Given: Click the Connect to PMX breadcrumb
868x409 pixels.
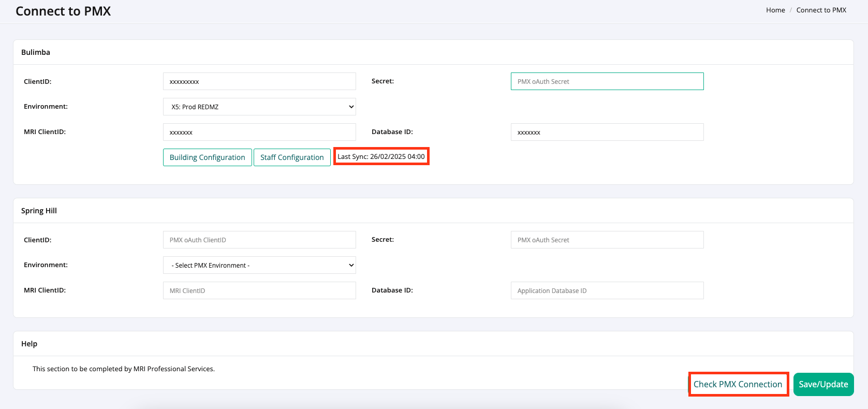Looking at the screenshot, I should pos(821,10).
